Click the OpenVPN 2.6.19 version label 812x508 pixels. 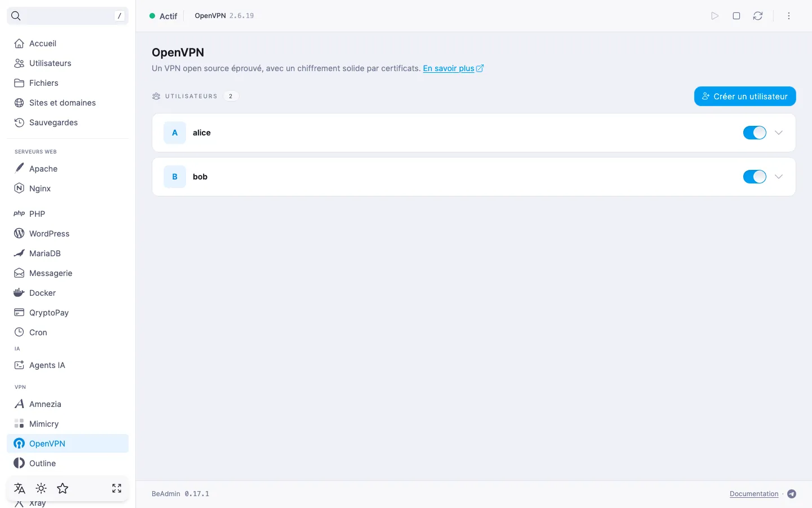224,16
